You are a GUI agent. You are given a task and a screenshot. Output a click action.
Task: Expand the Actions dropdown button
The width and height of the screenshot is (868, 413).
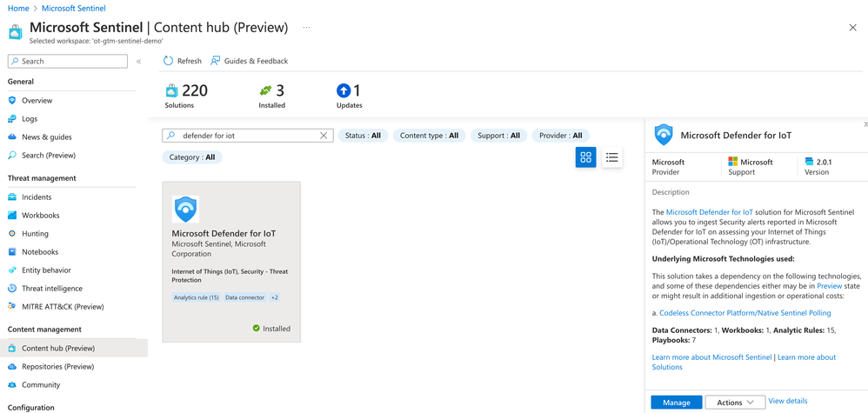click(735, 402)
